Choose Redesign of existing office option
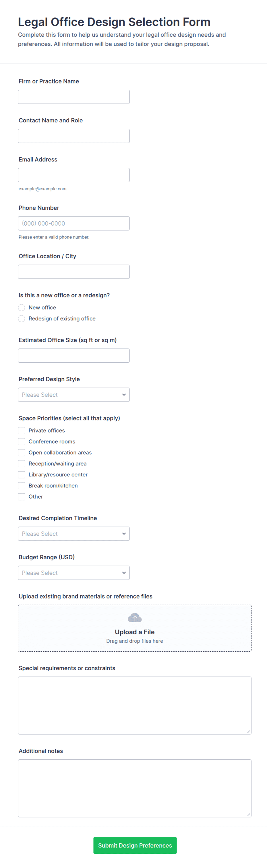The width and height of the screenshot is (267, 868). (x=22, y=319)
